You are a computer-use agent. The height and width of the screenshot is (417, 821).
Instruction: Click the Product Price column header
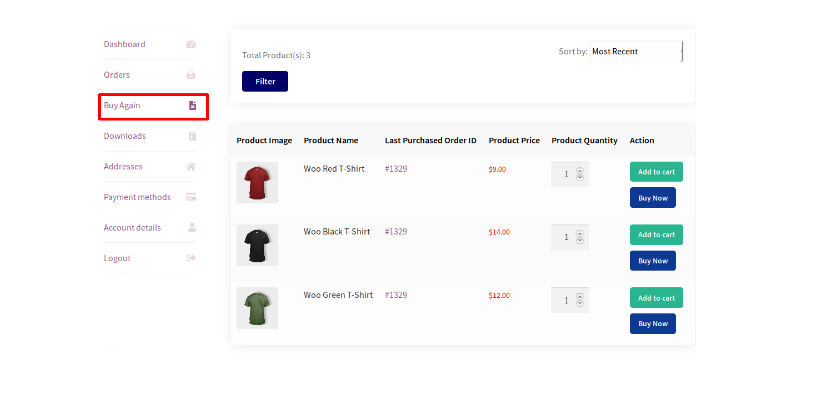514,140
